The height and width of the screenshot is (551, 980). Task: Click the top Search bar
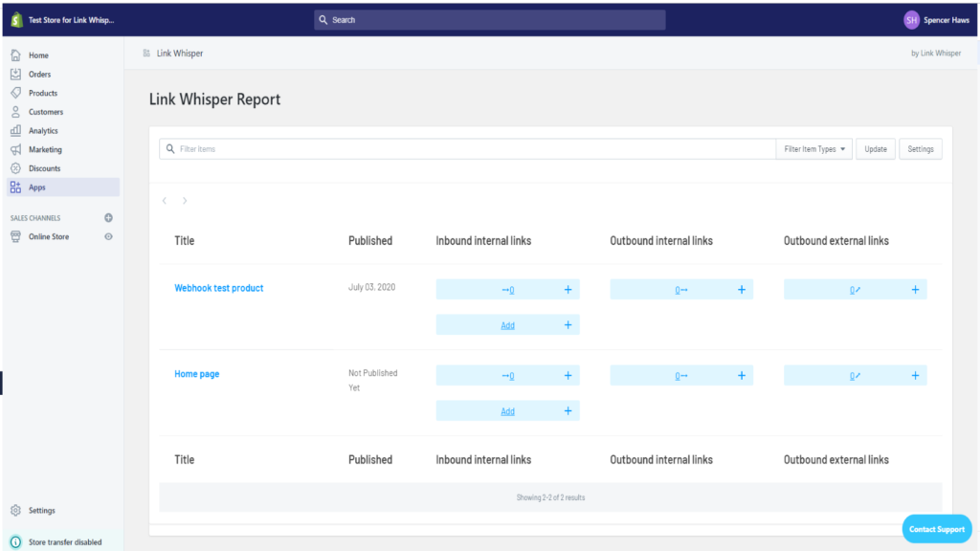coord(489,20)
